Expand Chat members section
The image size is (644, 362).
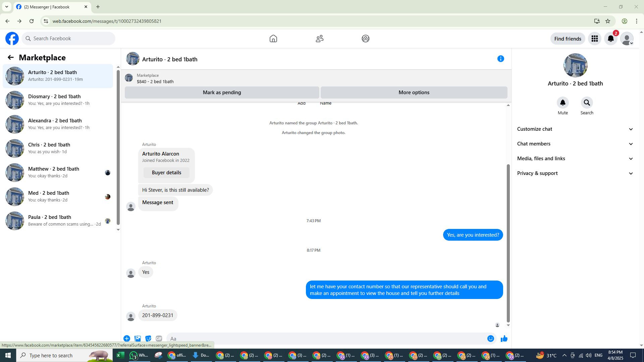click(x=575, y=144)
